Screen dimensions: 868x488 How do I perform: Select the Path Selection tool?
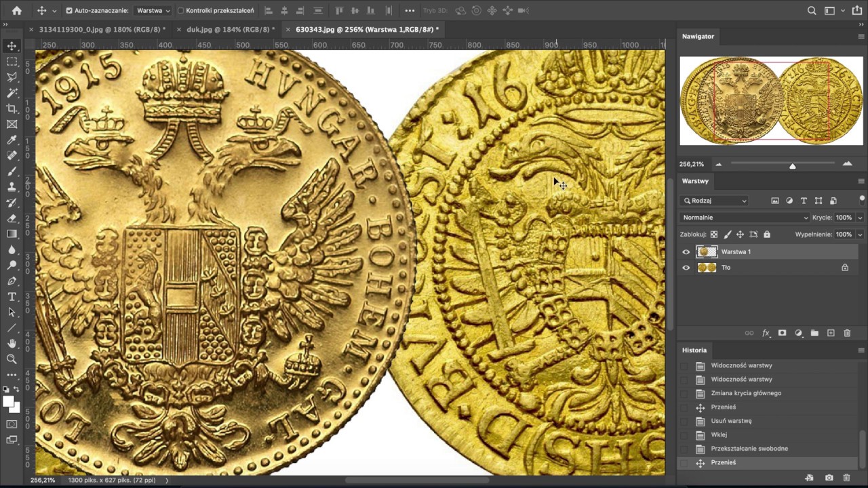[12, 312]
